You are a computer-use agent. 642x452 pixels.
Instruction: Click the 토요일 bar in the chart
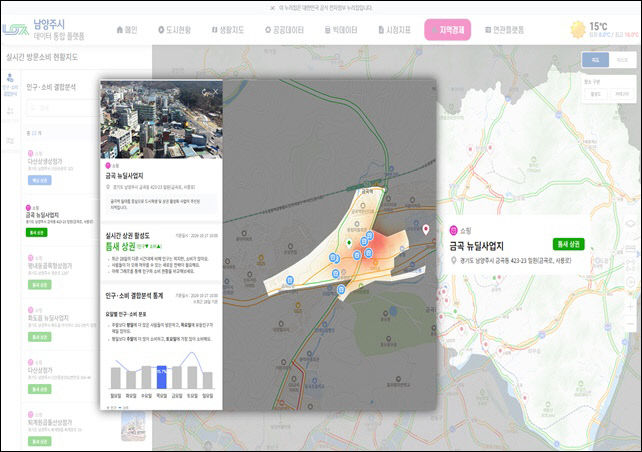pyautogui.click(x=192, y=377)
